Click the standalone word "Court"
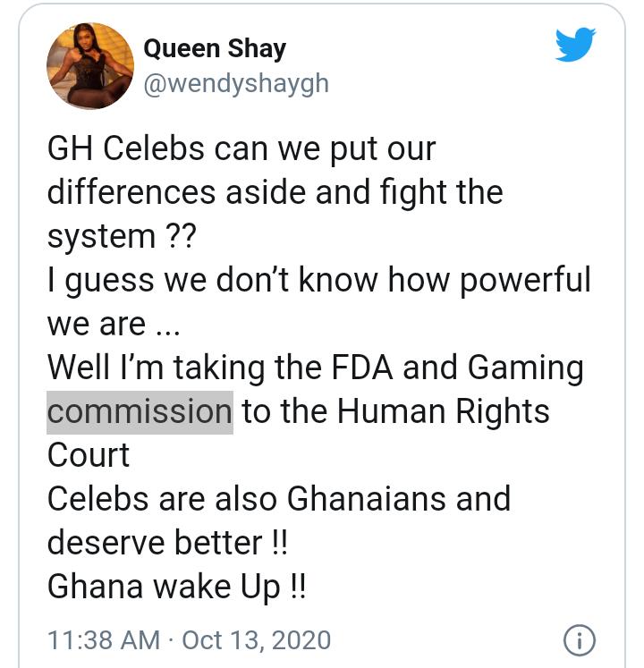The width and height of the screenshot is (644, 668). point(89,455)
